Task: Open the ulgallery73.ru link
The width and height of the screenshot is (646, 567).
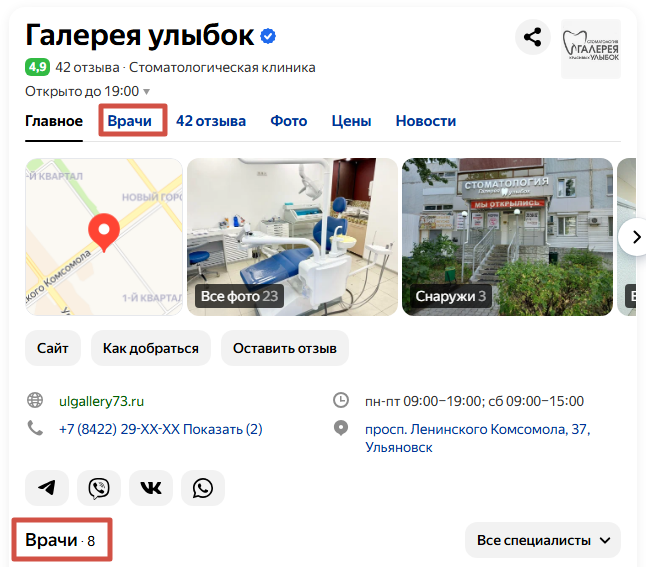Action: click(101, 401)
